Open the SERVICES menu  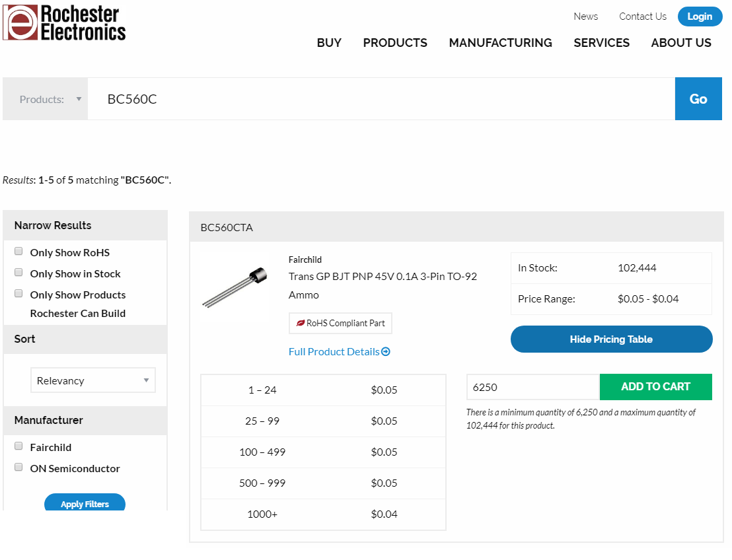click(601, 42)
